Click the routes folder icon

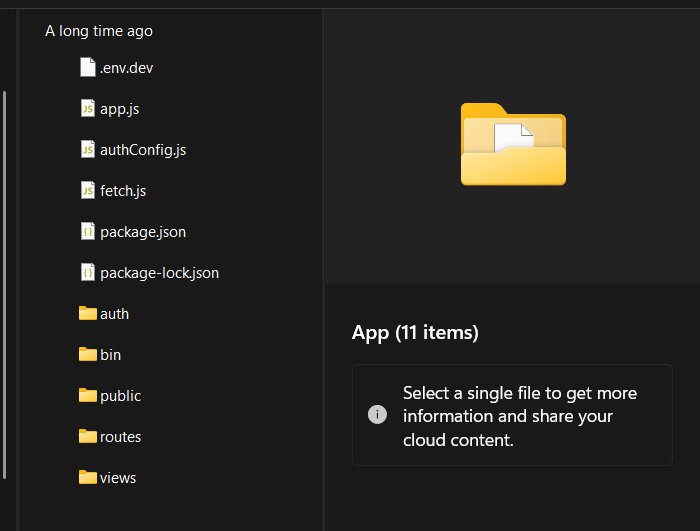point(88,436)
